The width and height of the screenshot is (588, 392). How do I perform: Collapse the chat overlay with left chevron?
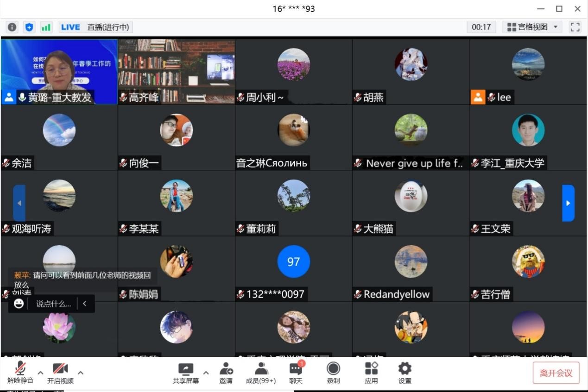(x=84, y=304)
